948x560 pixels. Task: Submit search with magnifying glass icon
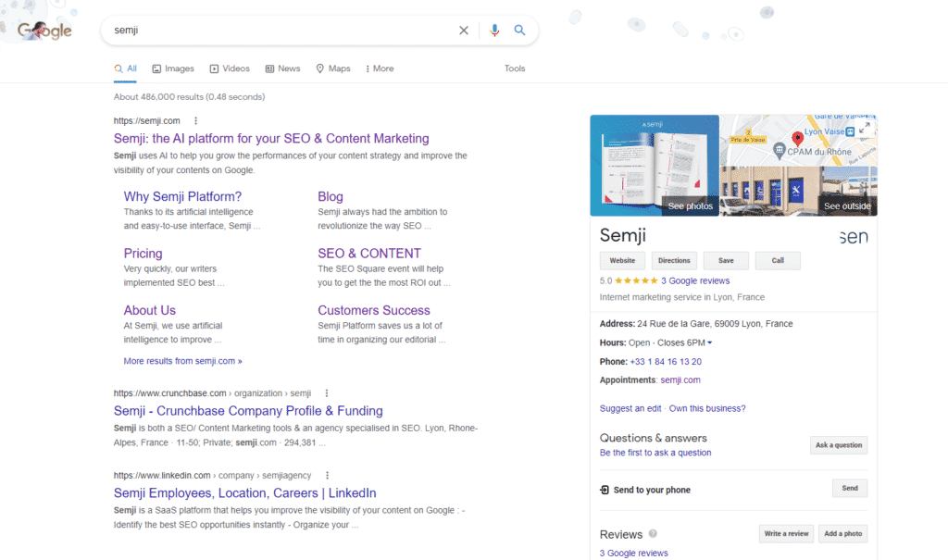tap(519, 31)
